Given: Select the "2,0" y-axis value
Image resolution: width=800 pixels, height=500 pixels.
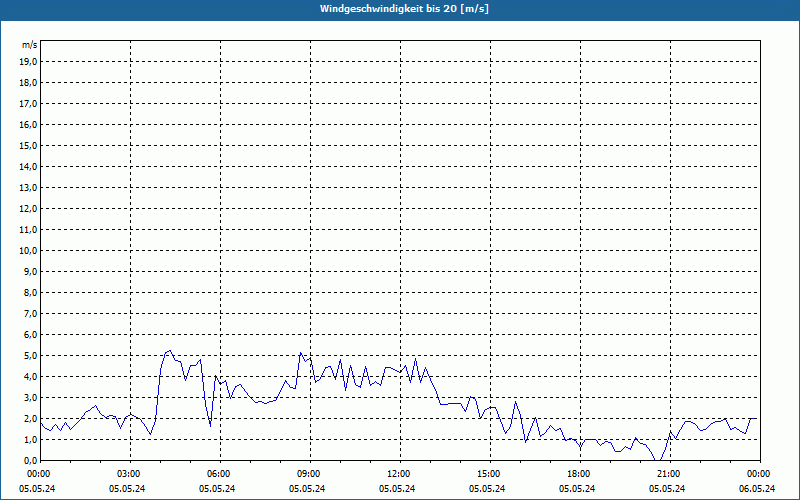Looking at the screenshot, I should coord(30,418).
